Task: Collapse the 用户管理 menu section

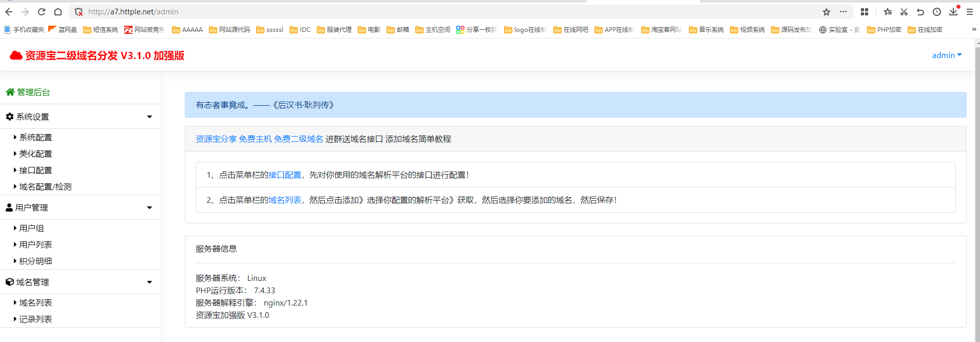Action: tap(80, 207)
